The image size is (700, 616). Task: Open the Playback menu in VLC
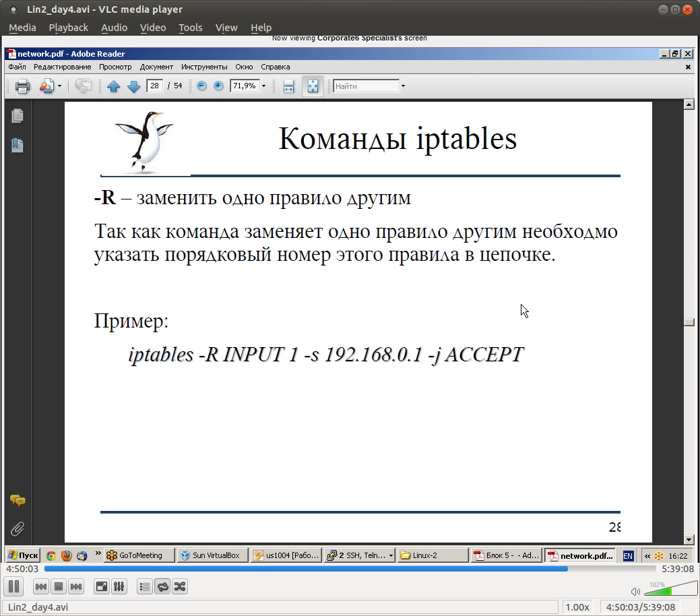(x=68, y=28)
